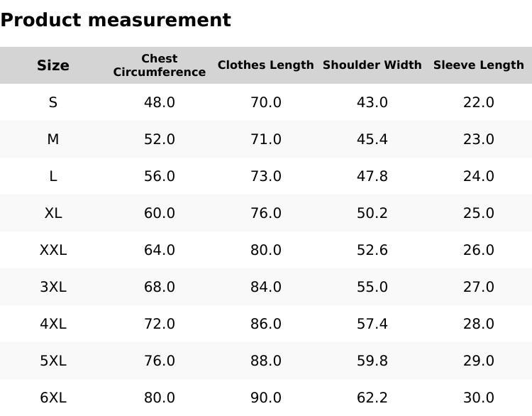532x416 pixels.
Task: Select sleeve length value 30.0 for 6XL
Action: (479, 398)
